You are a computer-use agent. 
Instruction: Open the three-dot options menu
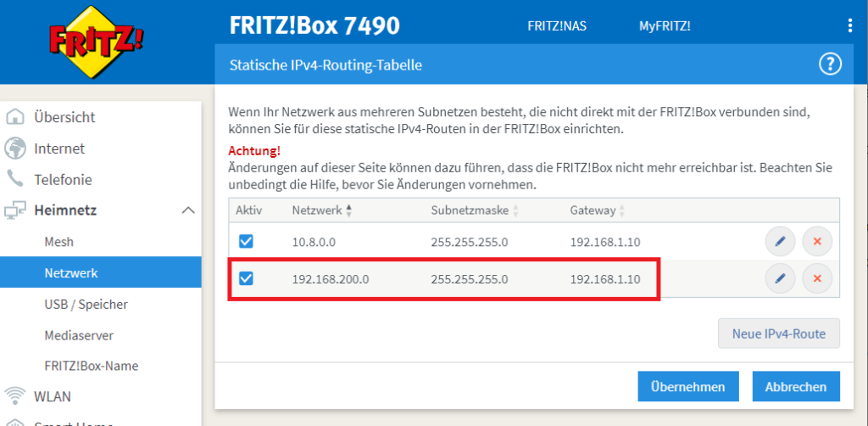(850, 25)
